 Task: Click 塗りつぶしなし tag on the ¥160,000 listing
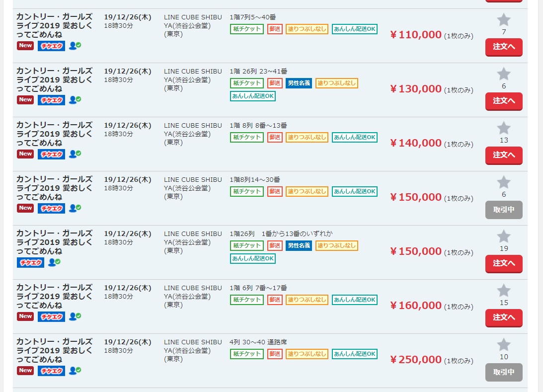[x=307, y=300]
